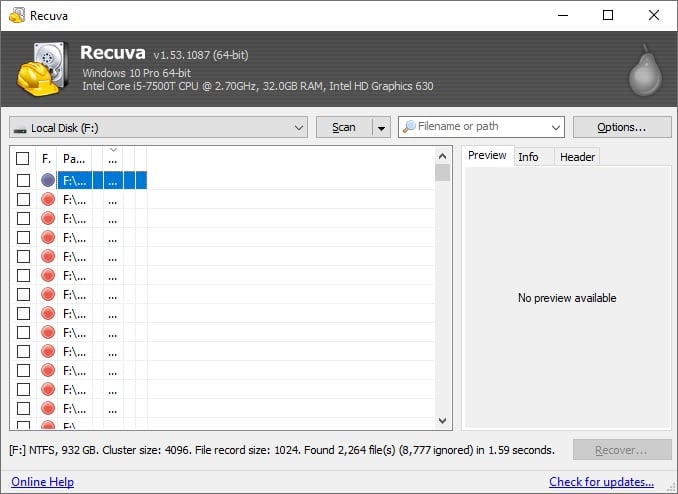Click the v1.53.1087 (64-bit) version text
The width and height of the screenshot is (678, 494).
(x=201, y=55)
